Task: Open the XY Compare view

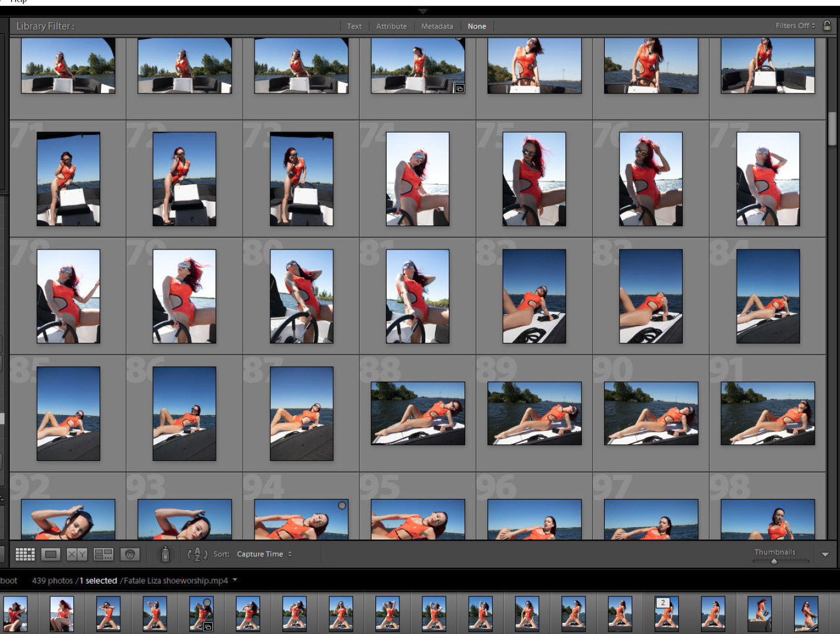Action: [77, 554]
